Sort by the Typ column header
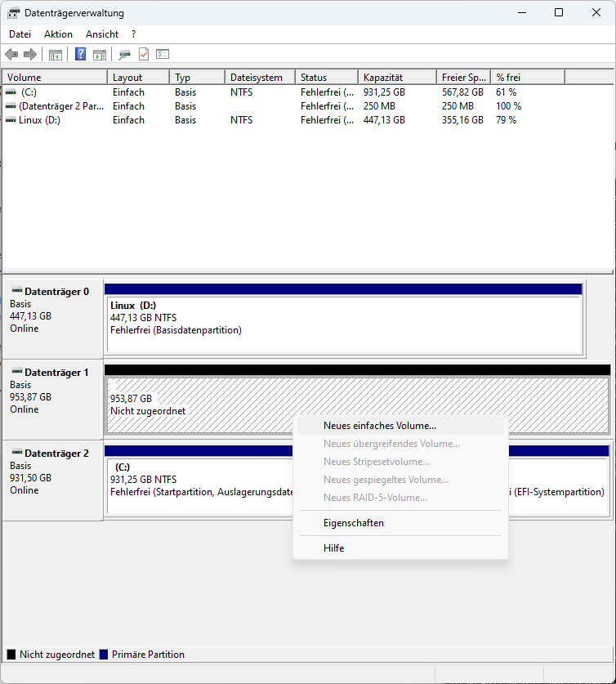 [198, 77]
